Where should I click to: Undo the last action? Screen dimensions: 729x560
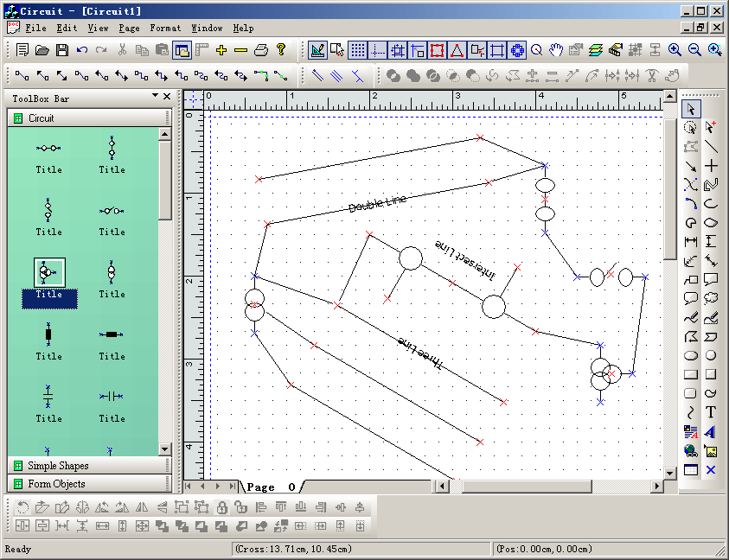click(x=82, y=50)
